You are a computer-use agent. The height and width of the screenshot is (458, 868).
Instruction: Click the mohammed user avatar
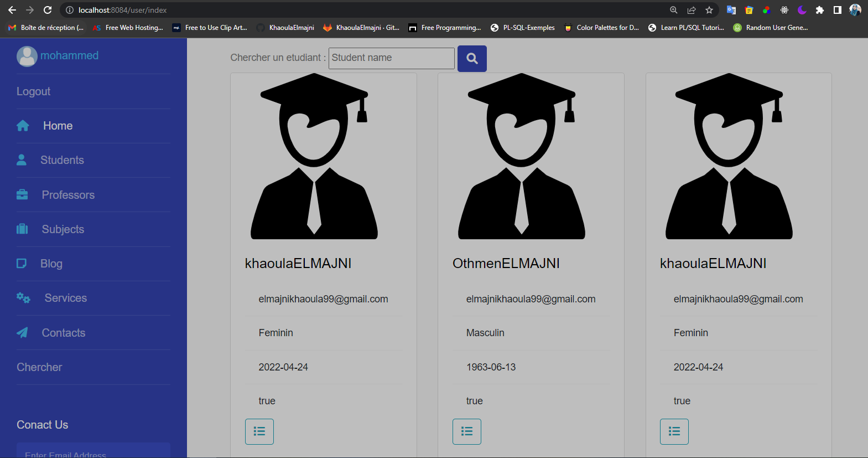pyautogui.click(x=27, y=56)
